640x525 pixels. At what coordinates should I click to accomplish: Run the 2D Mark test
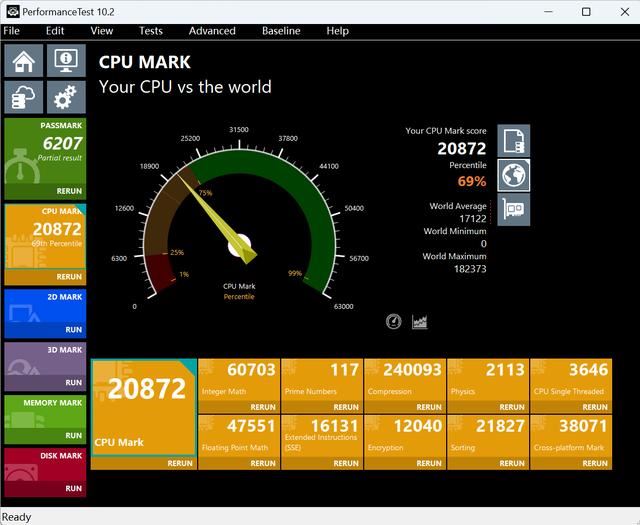point(73,329)
